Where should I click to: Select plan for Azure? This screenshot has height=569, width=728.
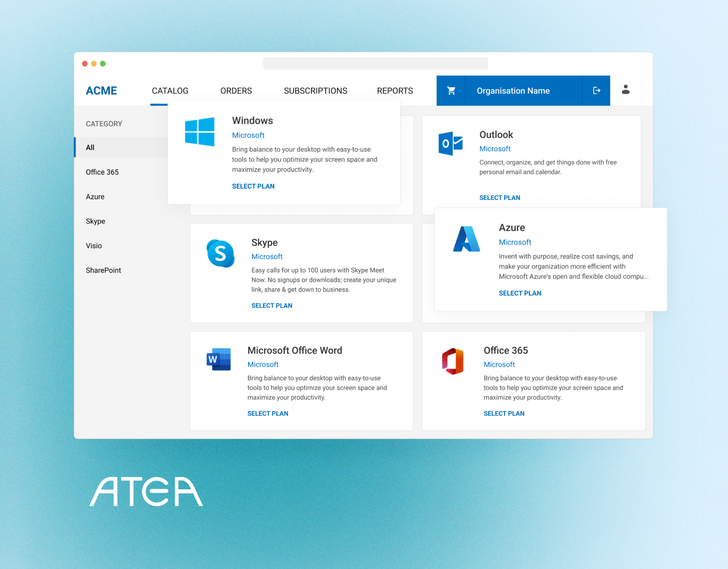coord(520,293)
